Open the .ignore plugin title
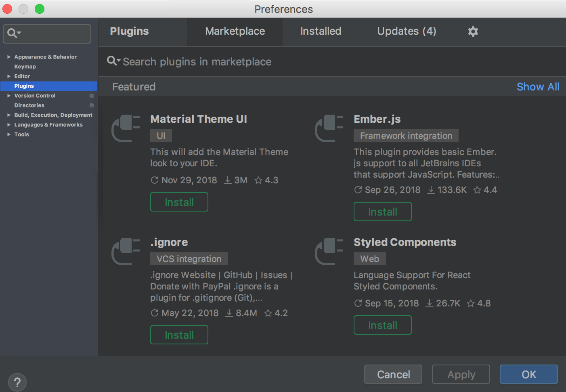The image size is (566, 392). 169,242
